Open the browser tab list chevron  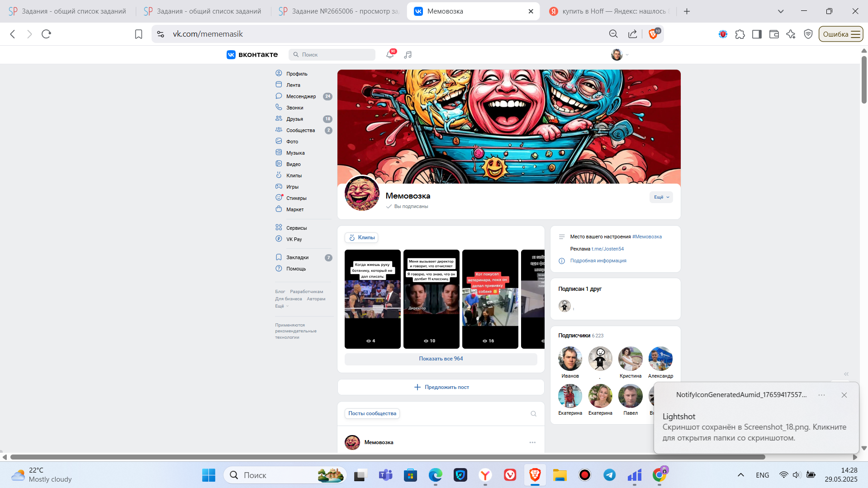coord(781,11)
